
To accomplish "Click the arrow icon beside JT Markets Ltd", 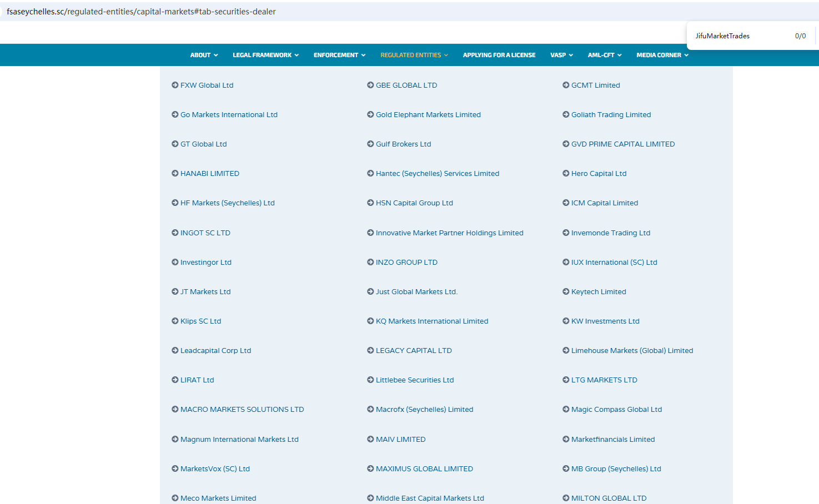I will pos(175,291).
